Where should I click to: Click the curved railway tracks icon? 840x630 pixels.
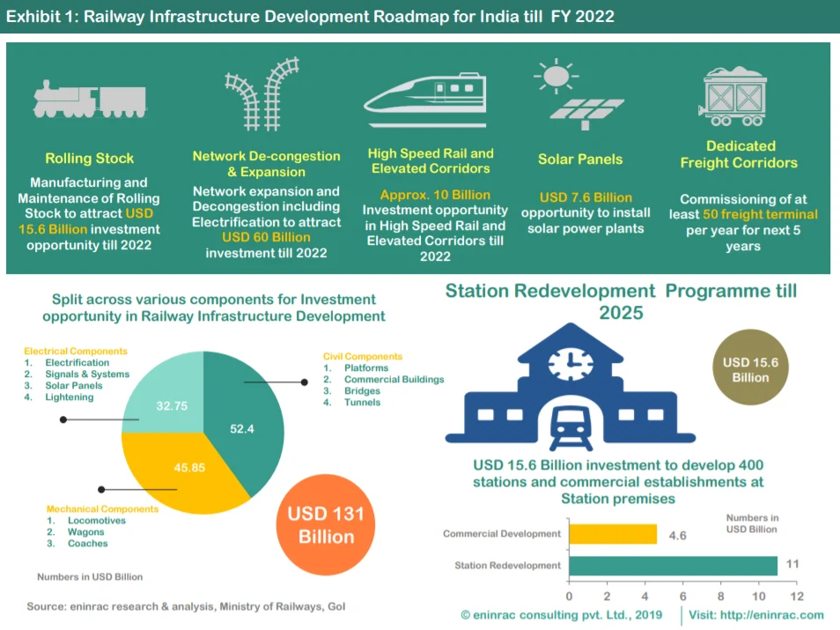(262, 93)
